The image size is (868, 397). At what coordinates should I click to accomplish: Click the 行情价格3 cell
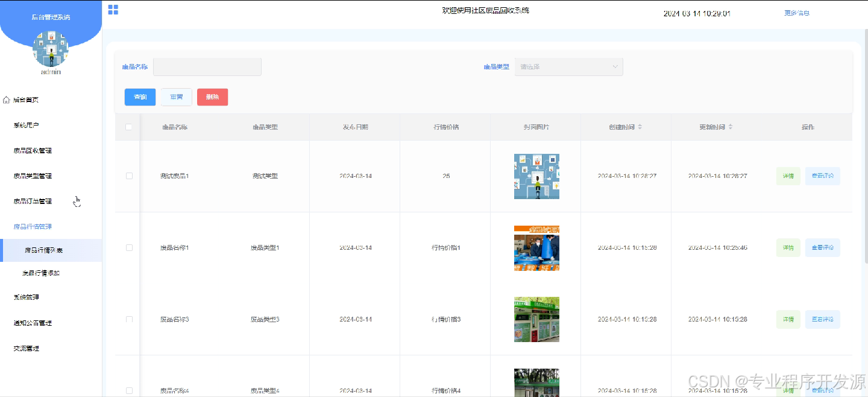tap(445, 319)
